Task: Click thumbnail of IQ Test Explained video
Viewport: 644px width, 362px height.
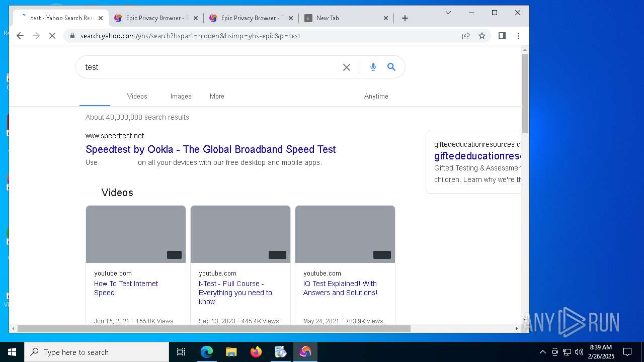Action: [345, 234]
